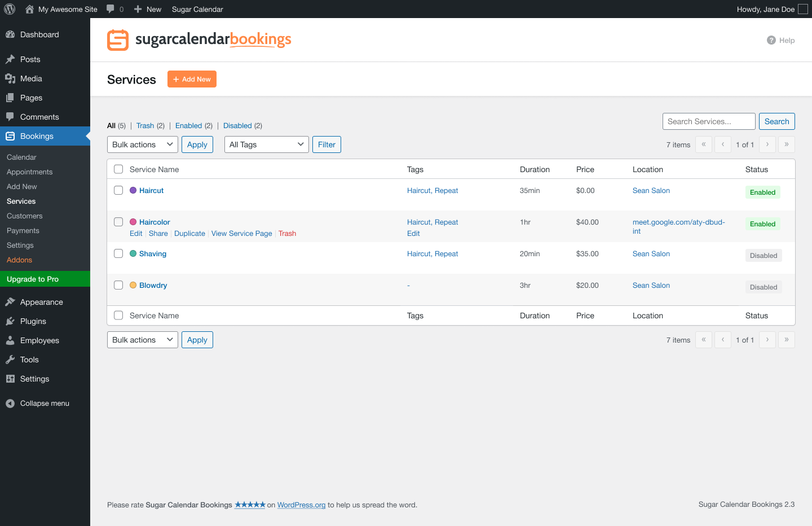Open the comments bubble icon in admin bar
This screenshot has width=812, height=526.
111,9
